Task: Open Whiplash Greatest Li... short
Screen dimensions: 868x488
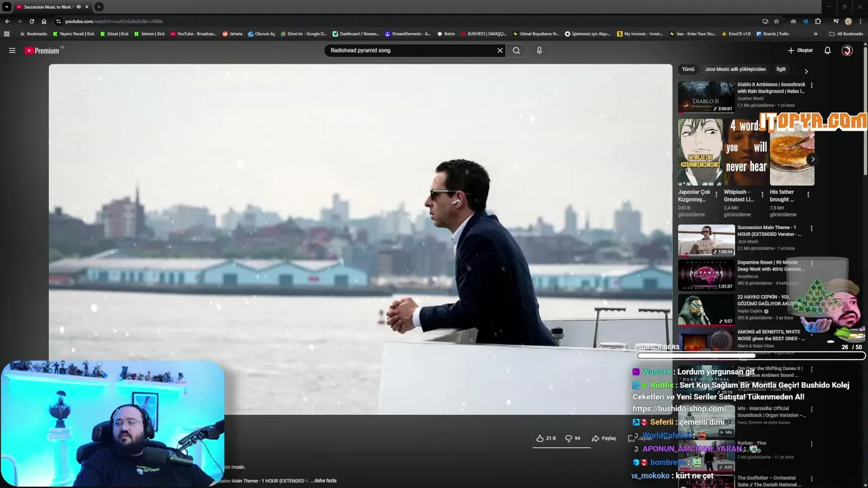Action: coord(746,152)
